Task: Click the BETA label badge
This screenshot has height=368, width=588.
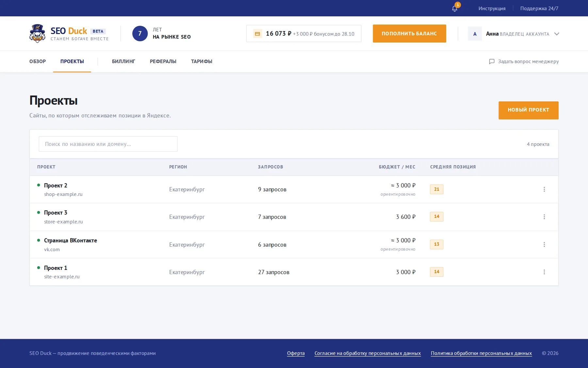Action: (x=98, y=31)
